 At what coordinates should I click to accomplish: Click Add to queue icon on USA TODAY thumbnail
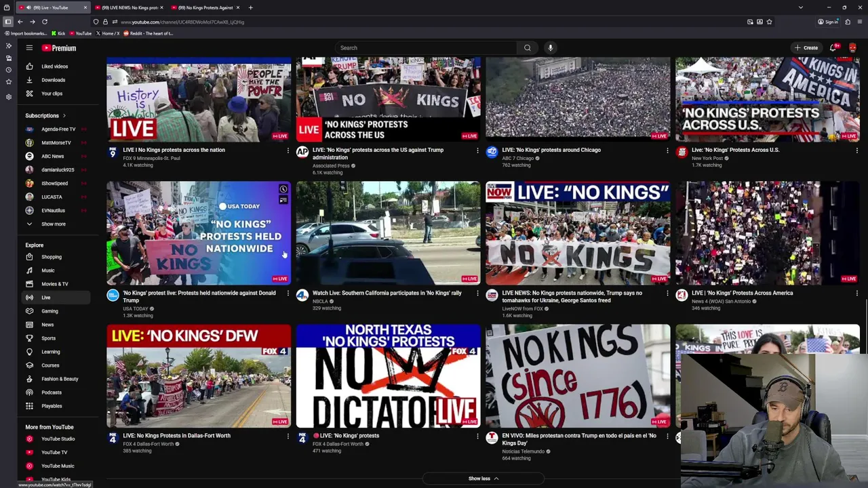[x=283, y=200]
